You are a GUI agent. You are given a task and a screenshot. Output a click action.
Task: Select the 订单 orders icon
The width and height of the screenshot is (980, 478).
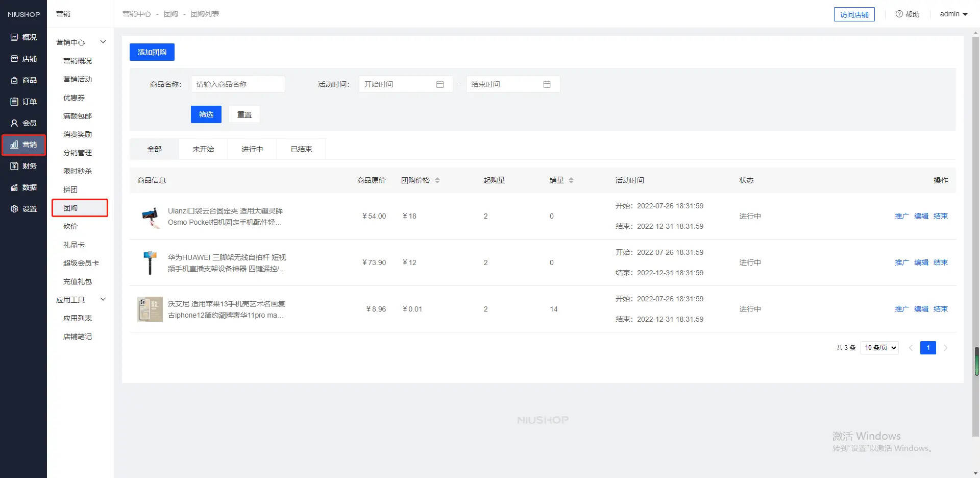click(x=14, y=102)
